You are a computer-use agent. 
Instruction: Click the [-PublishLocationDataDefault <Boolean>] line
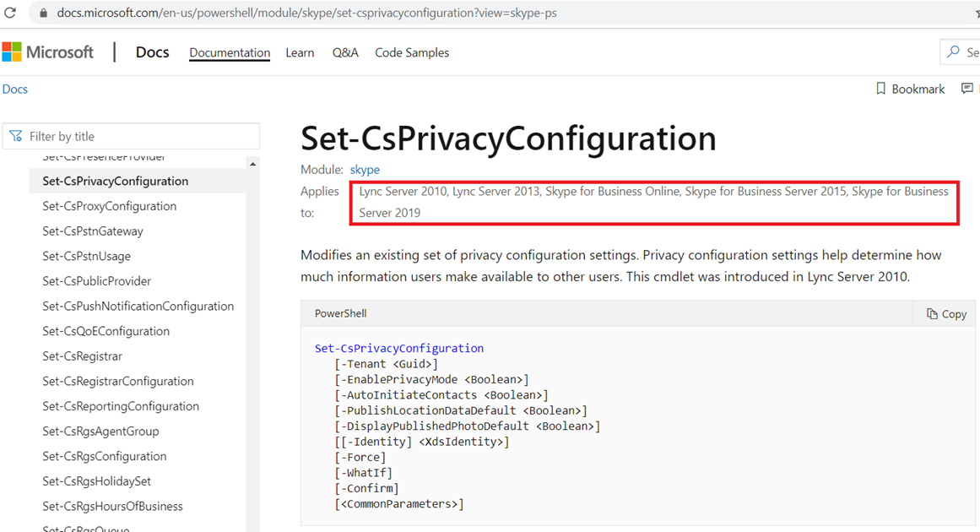[461, 410]
